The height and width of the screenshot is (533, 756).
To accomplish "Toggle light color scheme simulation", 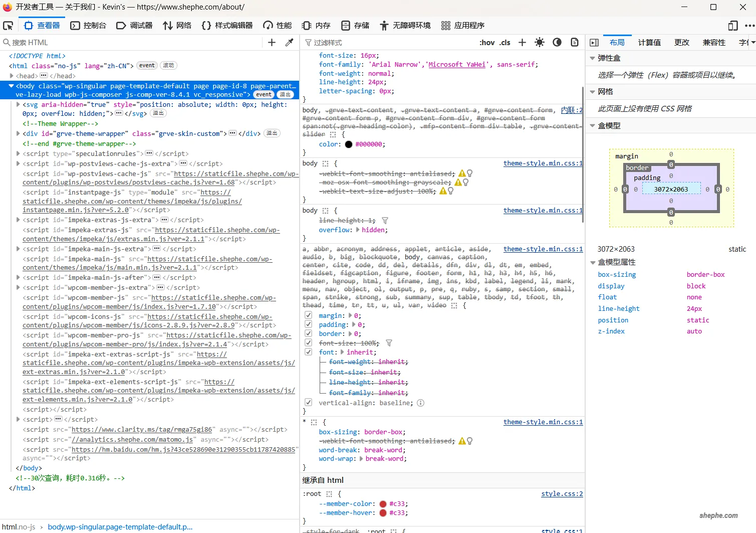I will (540, 42).
